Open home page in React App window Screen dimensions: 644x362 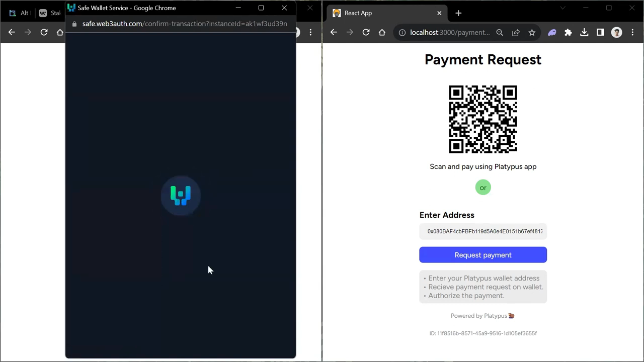point(382,32)
